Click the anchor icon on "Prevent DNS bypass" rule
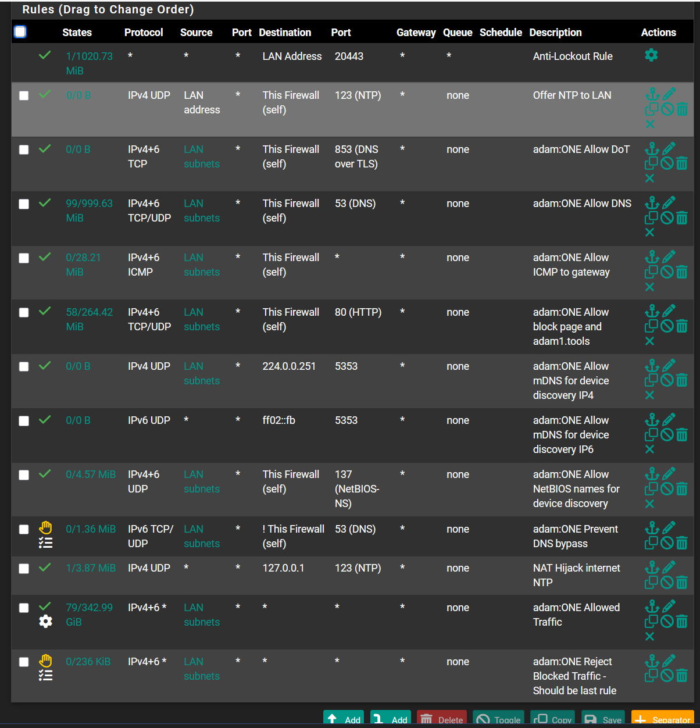Viewport: 700px width, 728px height. coord(652,527)
